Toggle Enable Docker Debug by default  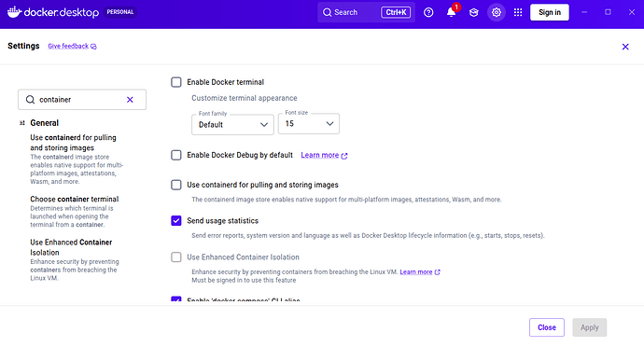click(x=176, y=155)
